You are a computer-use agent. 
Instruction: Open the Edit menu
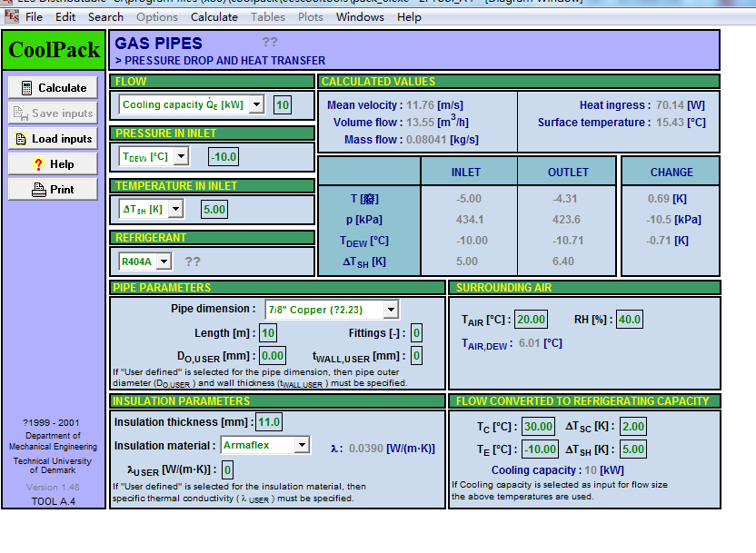[65, 17]
